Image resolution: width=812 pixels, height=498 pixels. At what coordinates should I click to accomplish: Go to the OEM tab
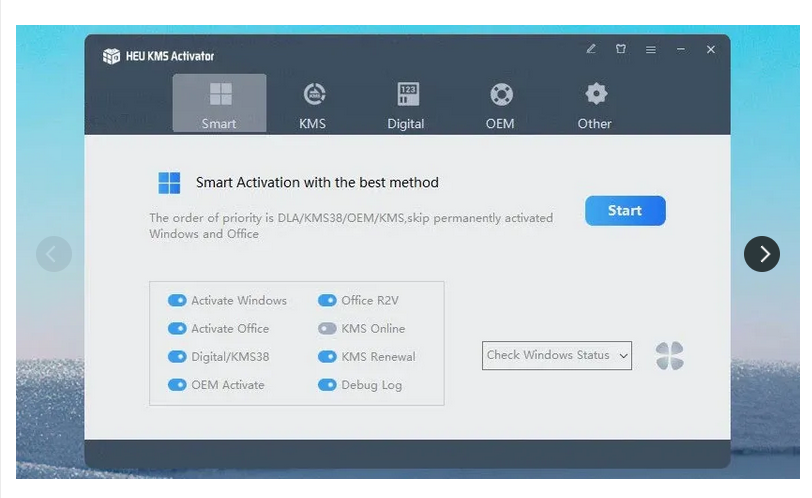point(500,106)
